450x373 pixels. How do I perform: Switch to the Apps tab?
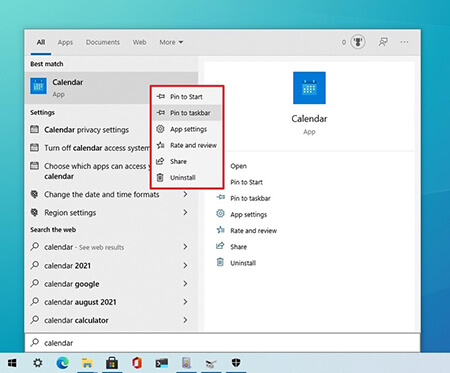tap(65, 42)
